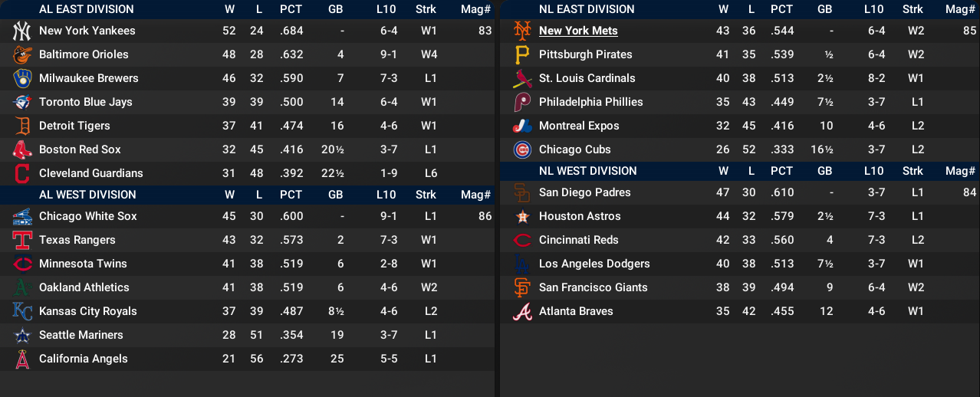
Task: Click the Chicago Cubs logo icon
Action: pyautogui.click(x=522, y=150)
